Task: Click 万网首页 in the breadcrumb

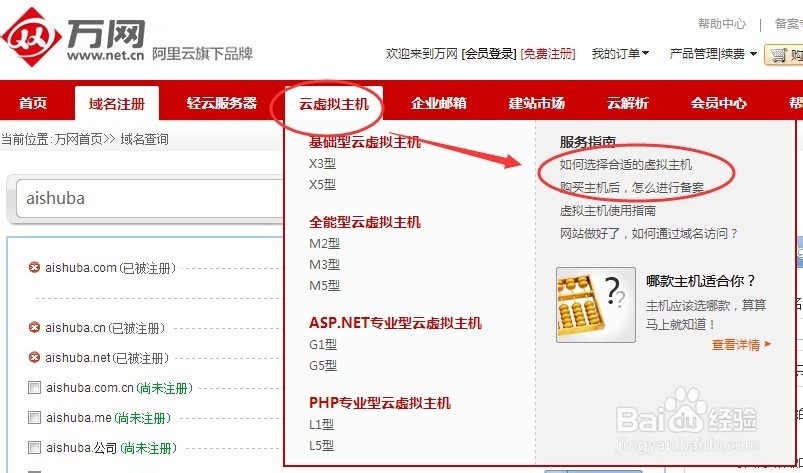Action: point(79,139)
